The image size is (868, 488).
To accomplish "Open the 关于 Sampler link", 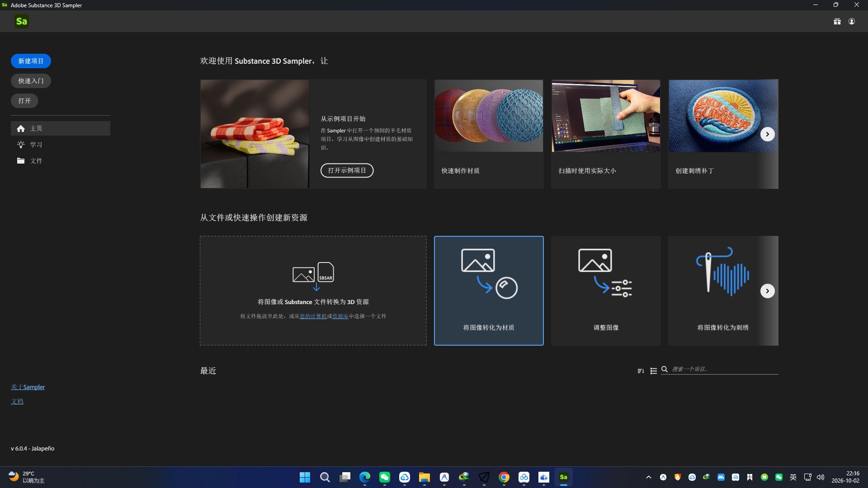I will pos(28,387).
